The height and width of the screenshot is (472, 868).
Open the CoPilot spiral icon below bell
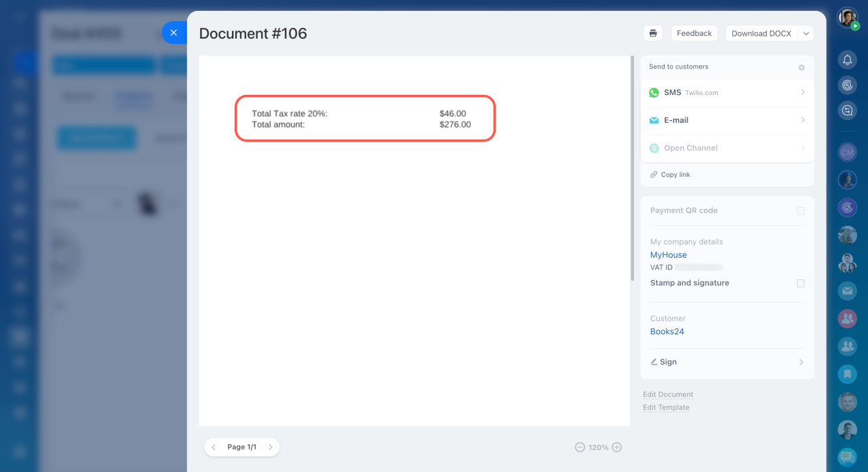[x=848, y=85]
